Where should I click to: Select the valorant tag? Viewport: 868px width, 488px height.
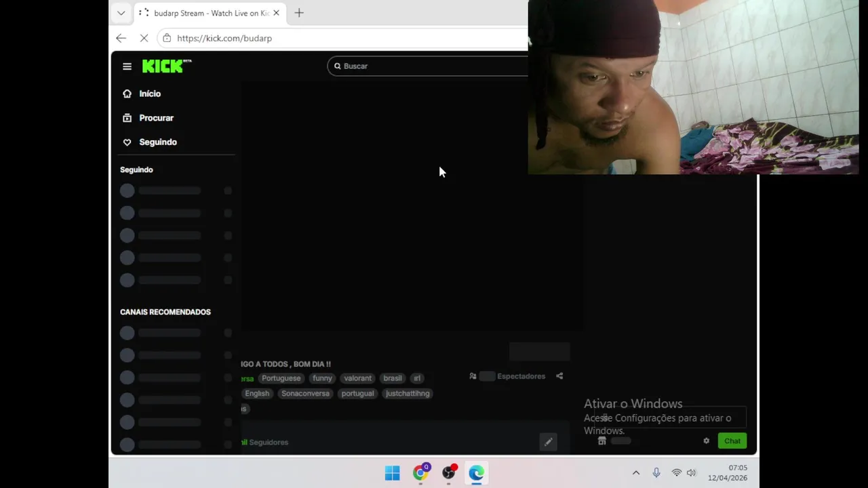pyautogui.click(x=357, y=378)
